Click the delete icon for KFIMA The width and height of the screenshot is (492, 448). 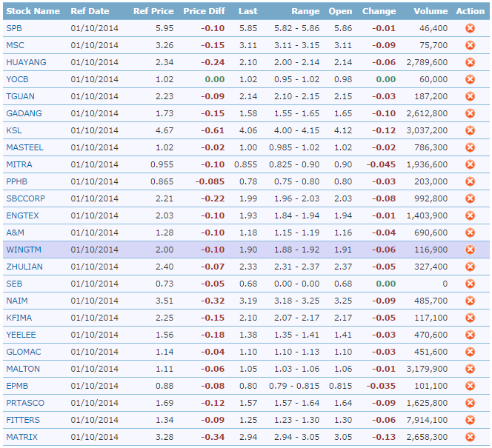470,318
